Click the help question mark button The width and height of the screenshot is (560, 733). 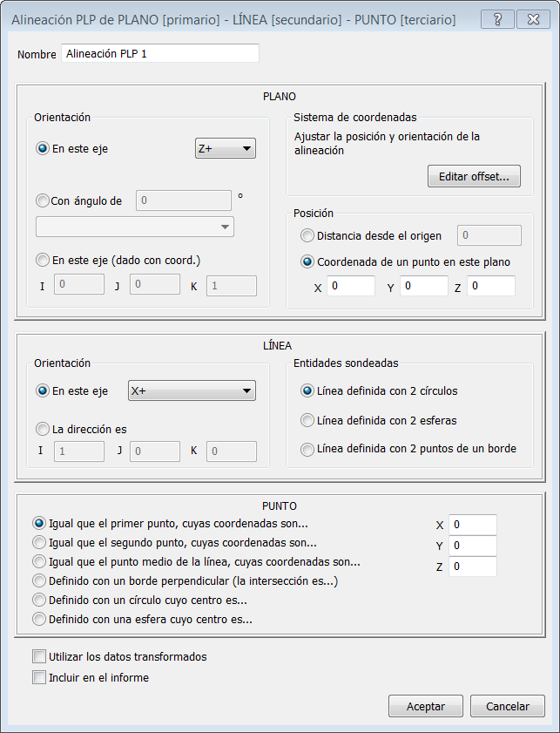[x=496, y=19]
